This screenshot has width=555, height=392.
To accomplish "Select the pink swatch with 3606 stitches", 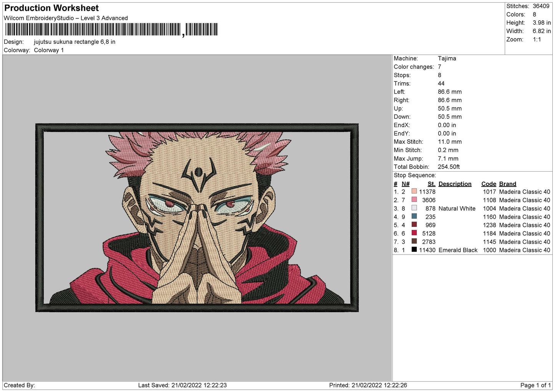I will (x=414, y=200).
